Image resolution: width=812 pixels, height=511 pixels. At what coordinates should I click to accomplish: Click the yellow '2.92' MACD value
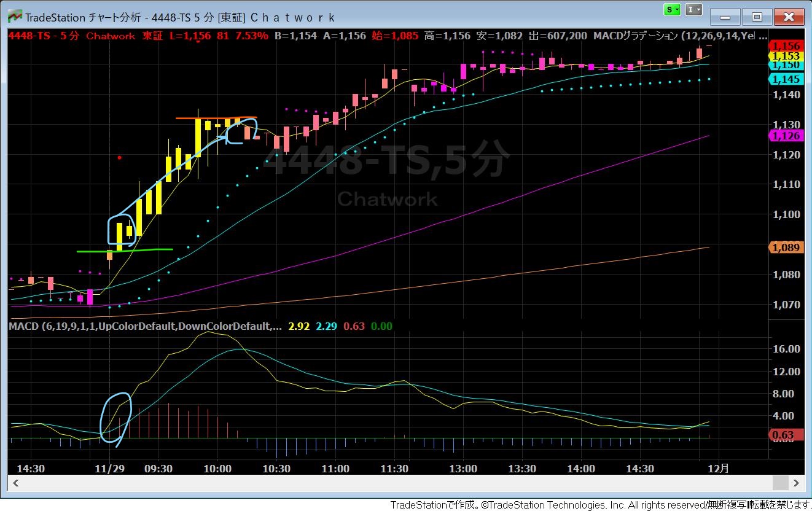pos(299,326)
